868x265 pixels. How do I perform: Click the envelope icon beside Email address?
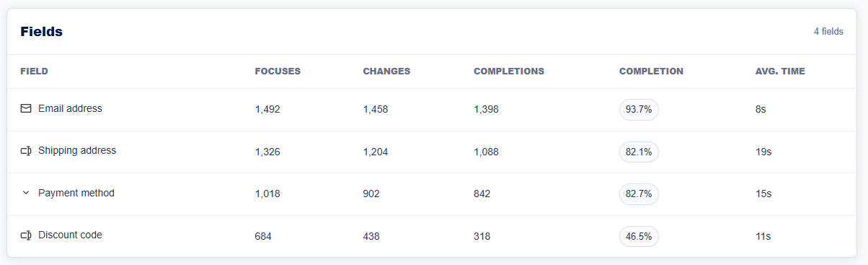click(x=26, y=108)
